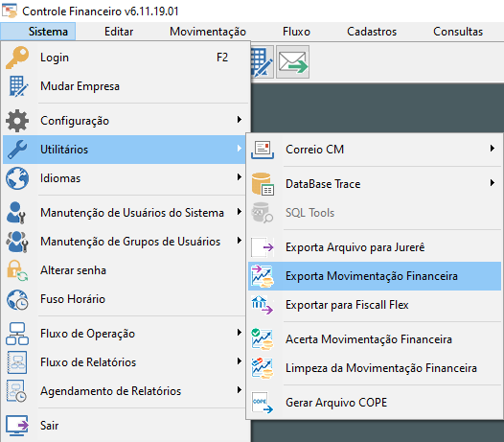Click the Correio CM mail icon
Image resolution: width=504 pixels, height=442 pixels.
tap(263, 150)
